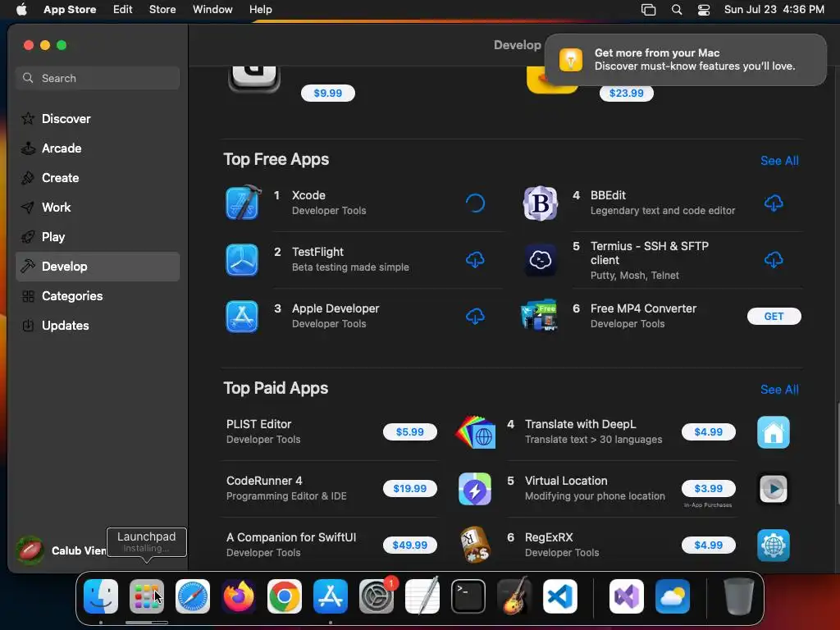Click the App Store search field

pos(98,78)
